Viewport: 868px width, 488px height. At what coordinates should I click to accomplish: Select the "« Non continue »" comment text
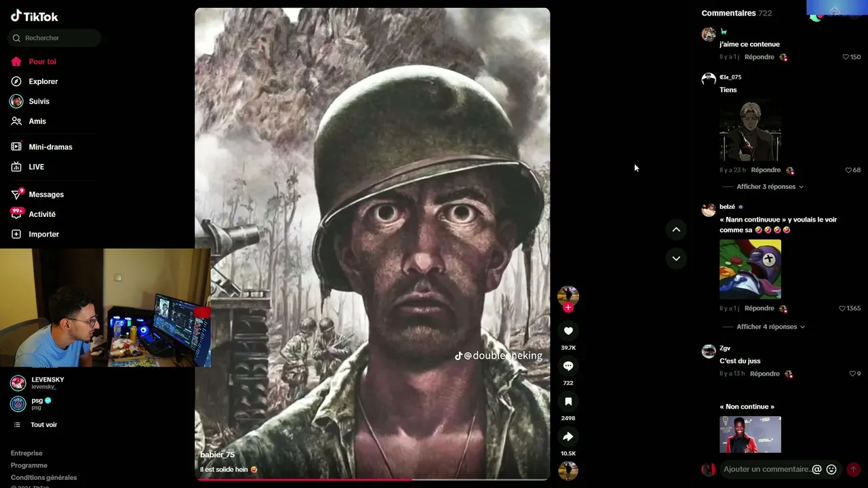(747, 407)
